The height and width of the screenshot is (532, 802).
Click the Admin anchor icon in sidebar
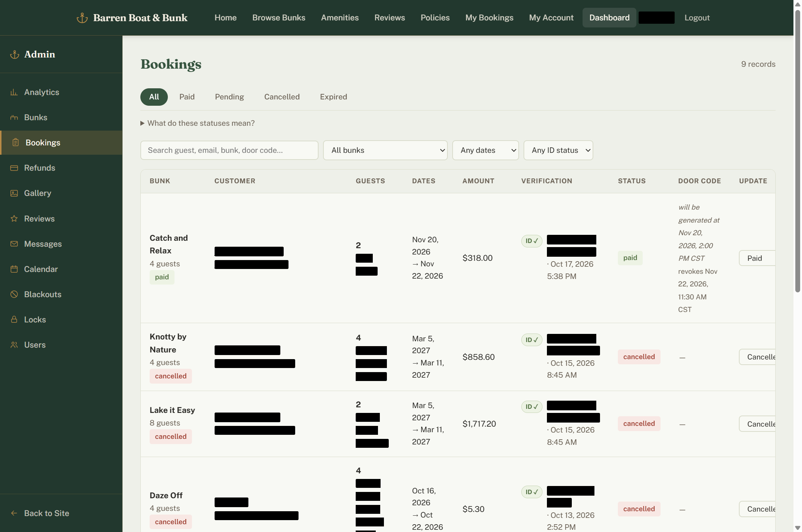tap(14, 55)
